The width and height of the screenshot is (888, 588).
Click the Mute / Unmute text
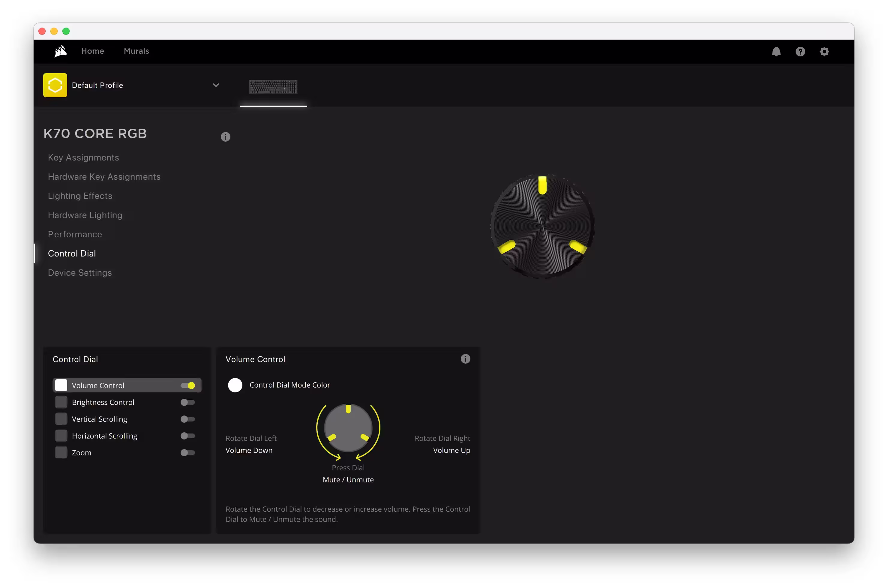348,480
